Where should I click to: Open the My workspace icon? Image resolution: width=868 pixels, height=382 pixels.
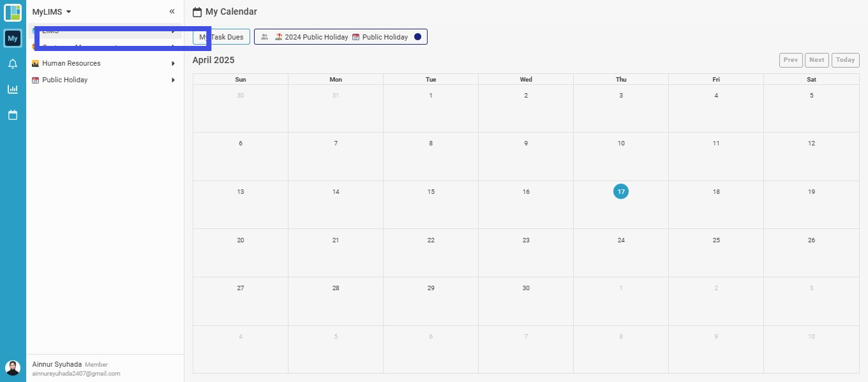point(13,38)
